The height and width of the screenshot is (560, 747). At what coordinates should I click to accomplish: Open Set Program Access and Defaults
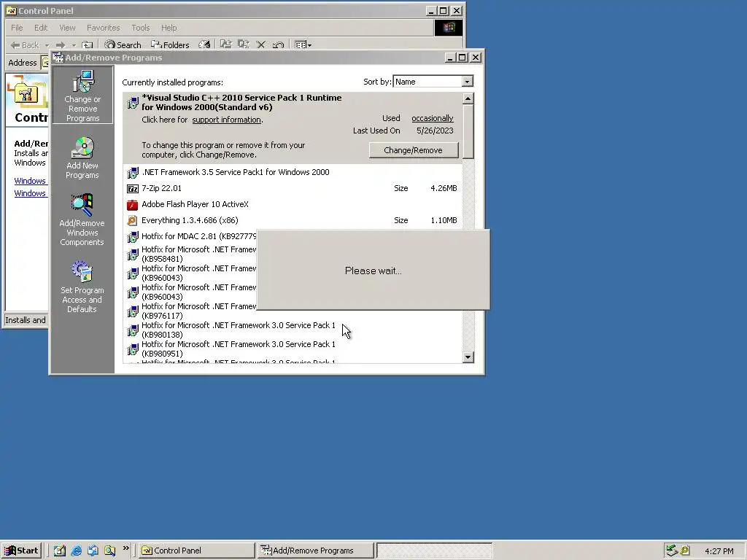82,287
